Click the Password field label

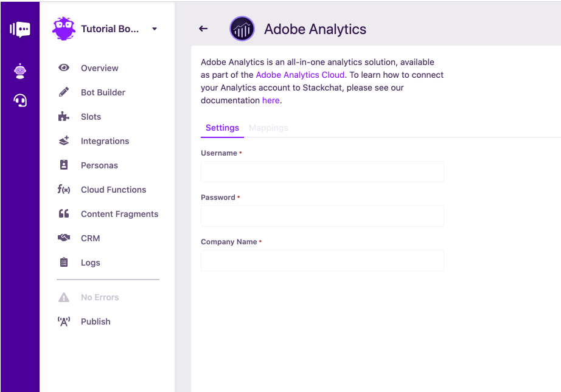[x=218, y=198]
